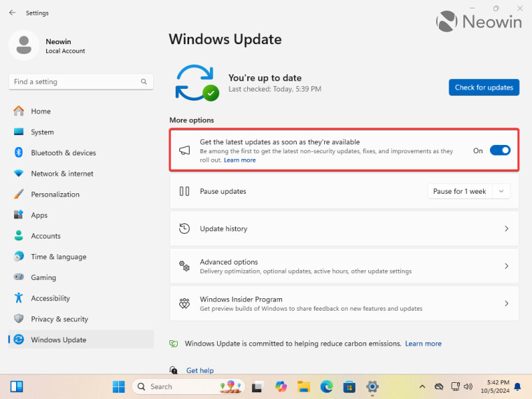Click in the Find a setting field
532x399 pixels.
pos(81,82)
